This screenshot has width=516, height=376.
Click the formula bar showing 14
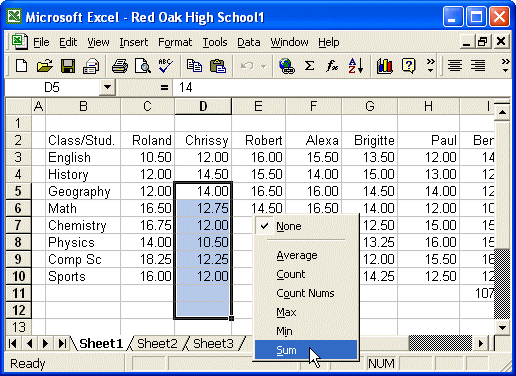[341, 88]
